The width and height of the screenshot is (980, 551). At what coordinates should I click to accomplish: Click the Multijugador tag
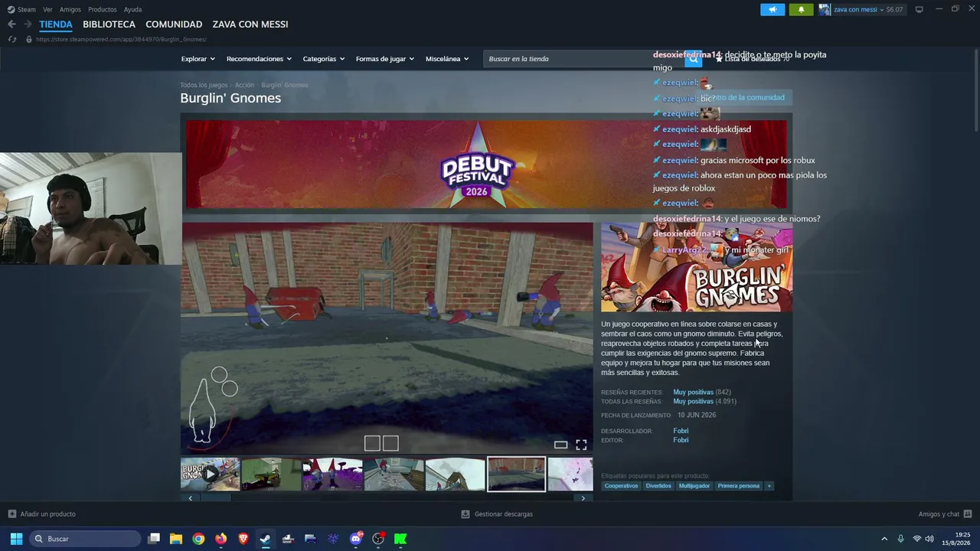click(694, 486)
